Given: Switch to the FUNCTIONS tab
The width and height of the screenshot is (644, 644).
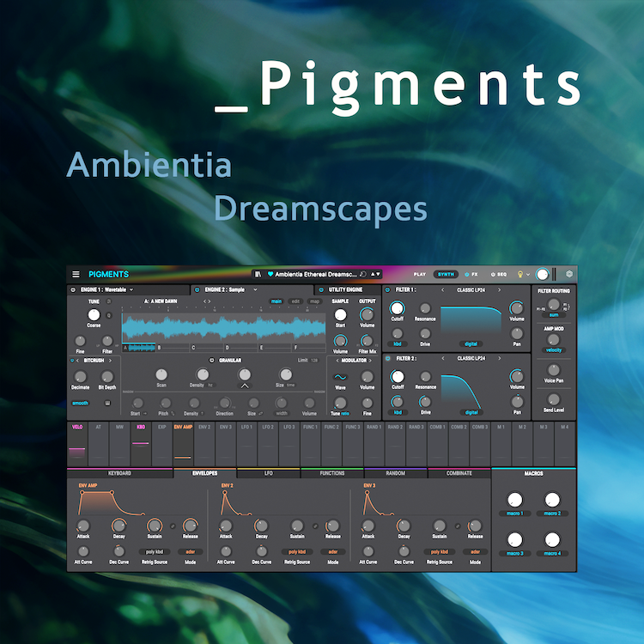Looking at the screenshot, I should coord(331,473).
